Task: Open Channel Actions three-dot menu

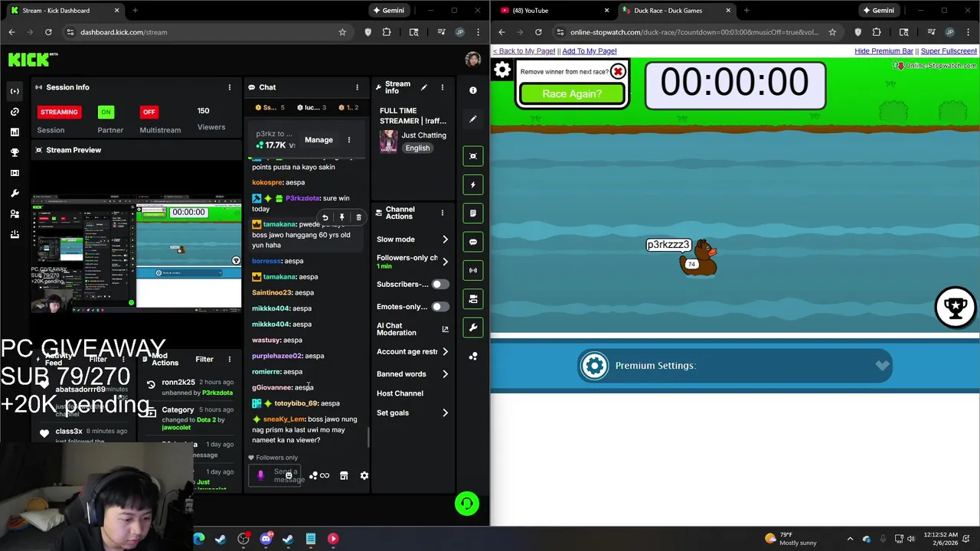Action: point(442,213)
